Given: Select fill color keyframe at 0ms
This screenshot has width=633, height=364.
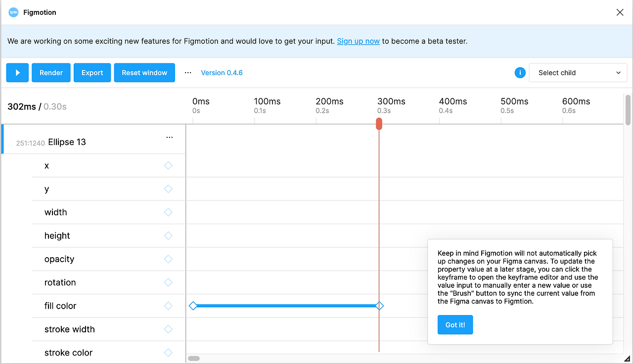Looking at the screenshot, I should click(193, 306).
